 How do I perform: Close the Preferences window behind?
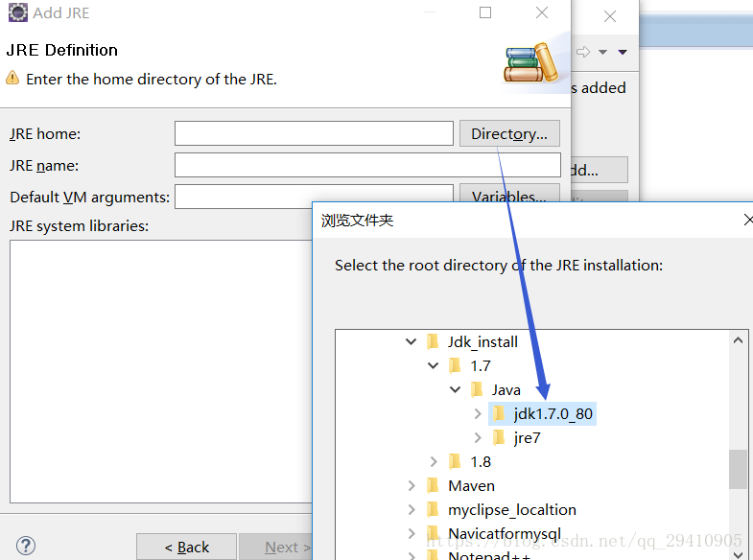pyautogui.click(x=610, y=16)
